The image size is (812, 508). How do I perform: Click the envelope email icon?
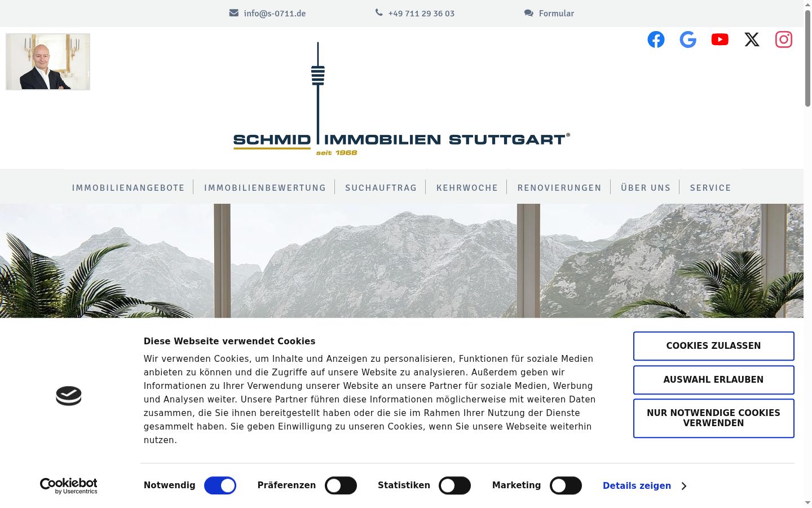tap(234, 13)
